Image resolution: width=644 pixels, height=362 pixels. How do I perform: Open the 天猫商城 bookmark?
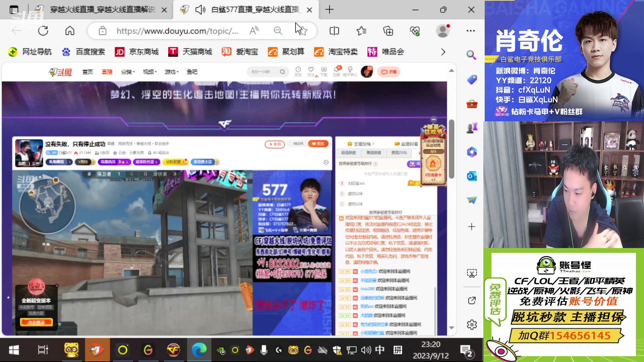pos(190,52)
